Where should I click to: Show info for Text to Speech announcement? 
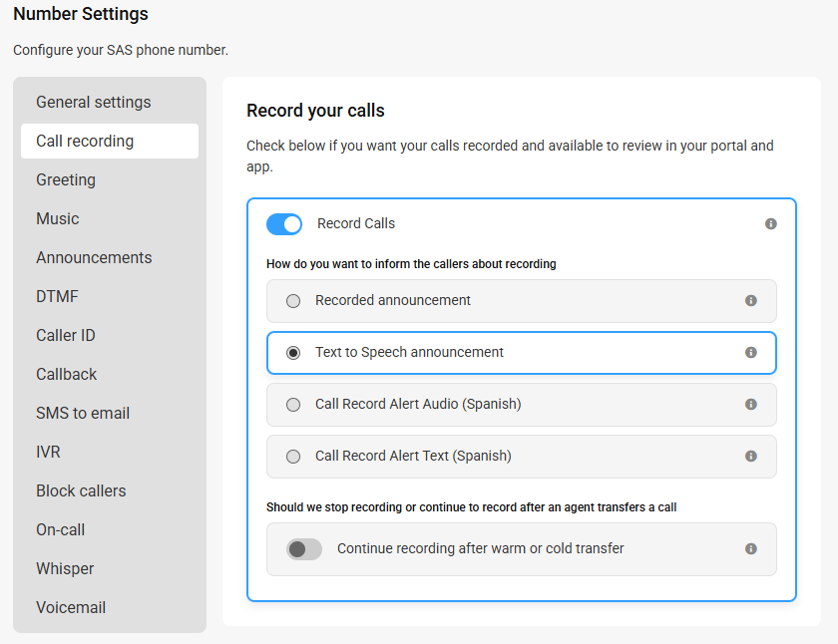(751, 353)
